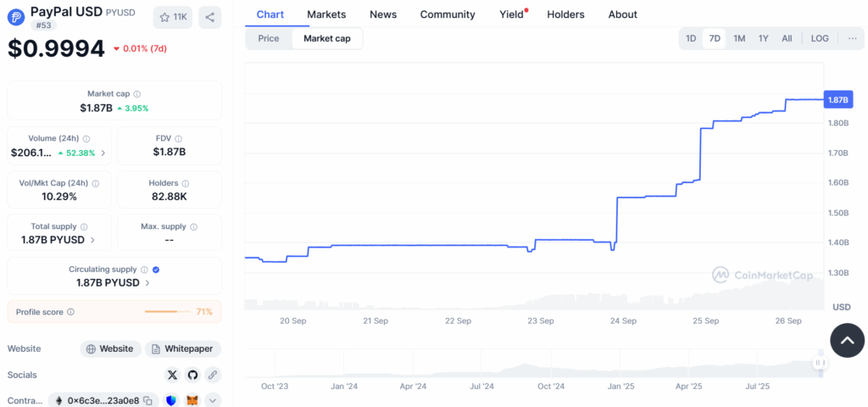The width and height of the screenshot is (868, 407).
Task: Open the Holders tab
Action: pyautogui.click(x=565, y=14)
